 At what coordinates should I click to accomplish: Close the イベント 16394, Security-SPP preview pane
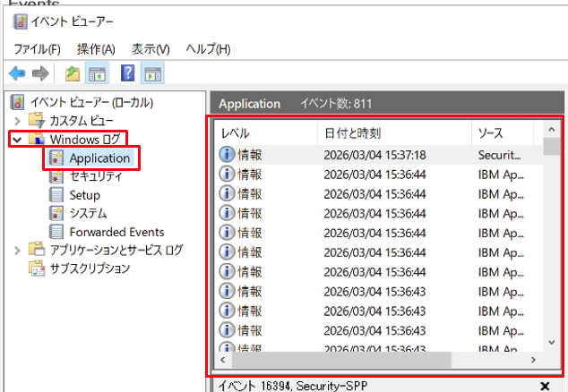(x=545, y=386)
